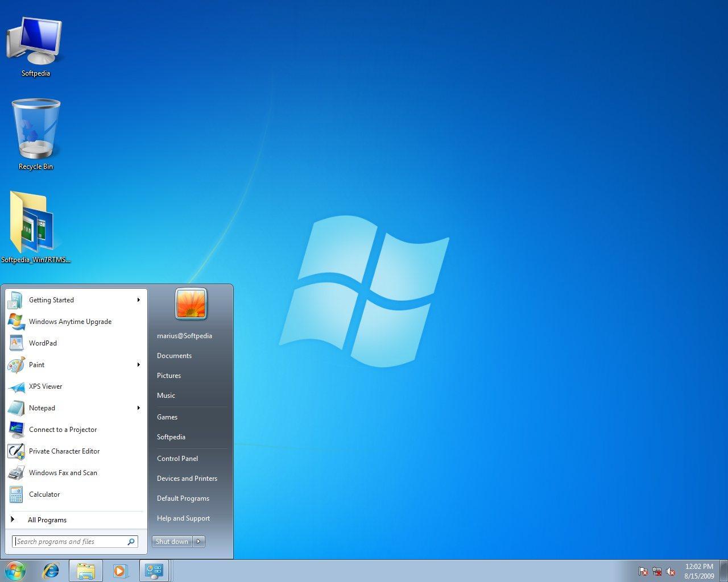Open the network status tray icon
728x582 pixels.
pos(657,572)
